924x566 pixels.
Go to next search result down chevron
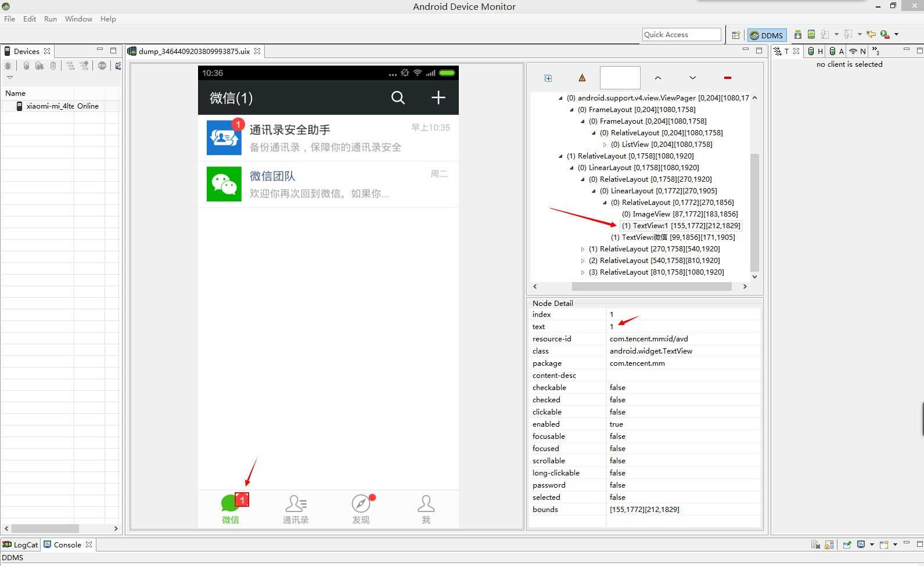[692, 78]
